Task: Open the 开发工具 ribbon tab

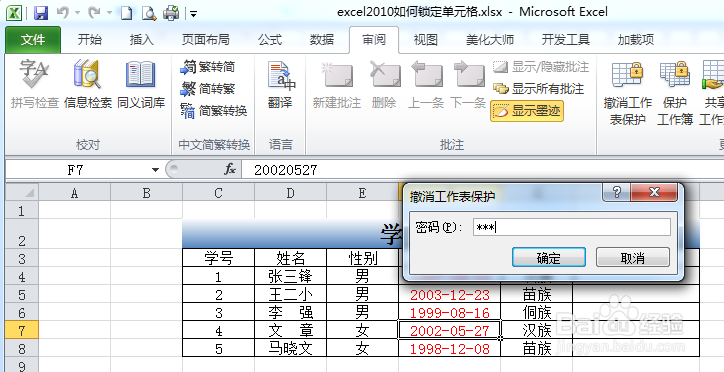Action: tap(566, 40)
